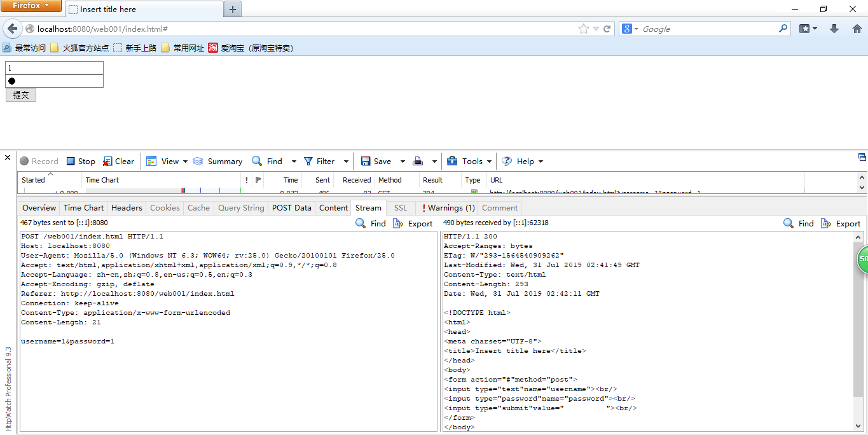Switch to the Cookies tab
Viewport: 868px width, 435px height.
pyautogui.click(x=165, y=208)
